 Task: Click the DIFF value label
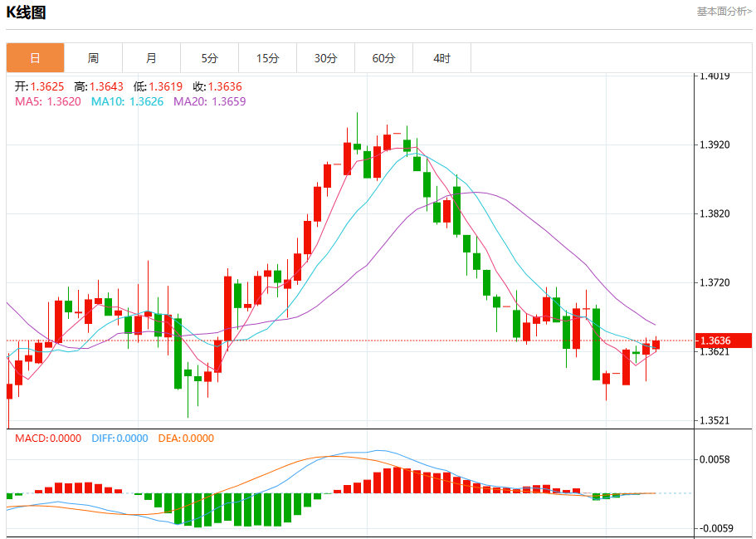pos(119,439)
